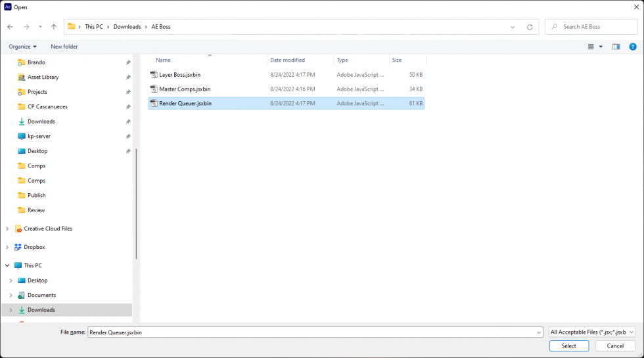The height and width of the screenshot is (358, 644).
Task: Open the file type filter dropdown
Action: point(592,332)
